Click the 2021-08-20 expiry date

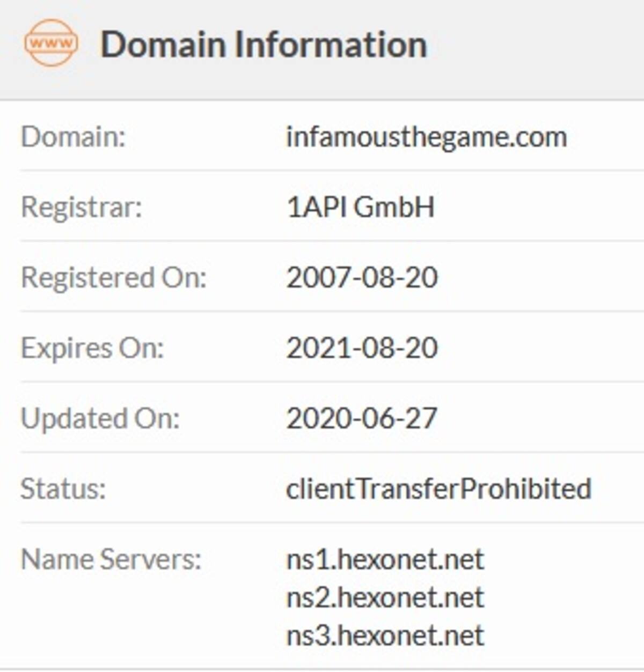tap(362, 348)
